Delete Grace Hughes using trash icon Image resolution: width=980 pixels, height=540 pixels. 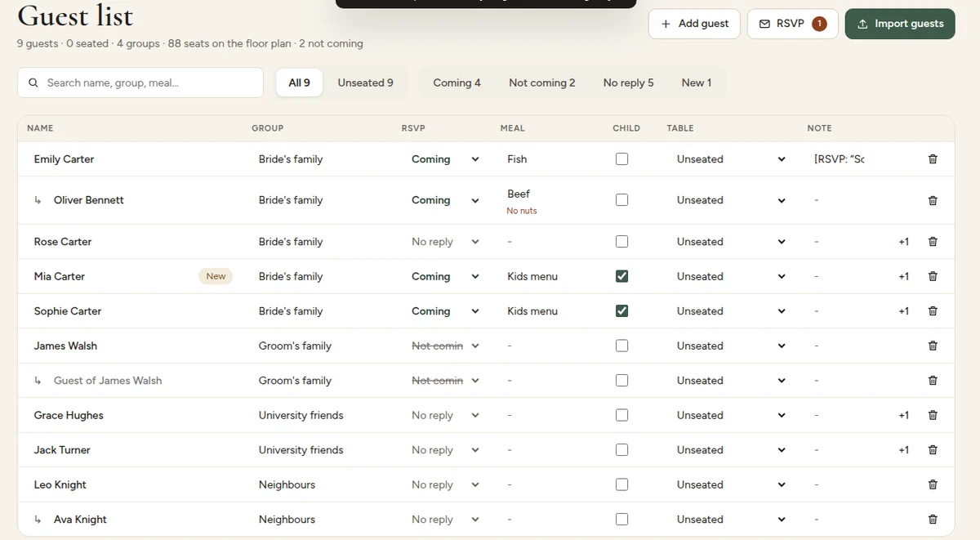pyautogui.click(x=933, y=415)
